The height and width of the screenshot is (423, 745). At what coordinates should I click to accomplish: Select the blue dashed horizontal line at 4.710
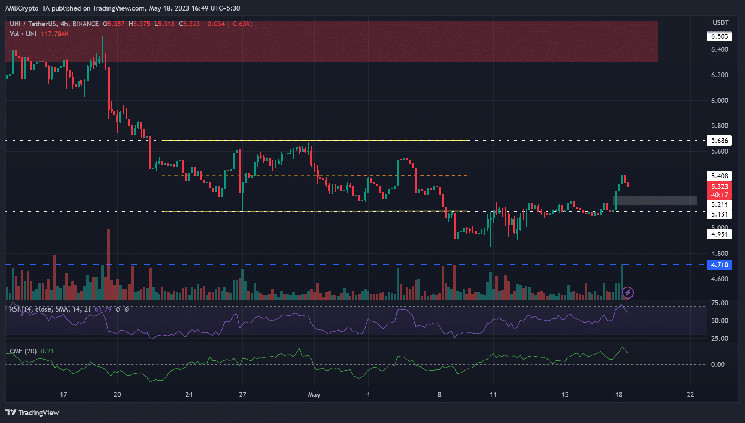[300, 265]
